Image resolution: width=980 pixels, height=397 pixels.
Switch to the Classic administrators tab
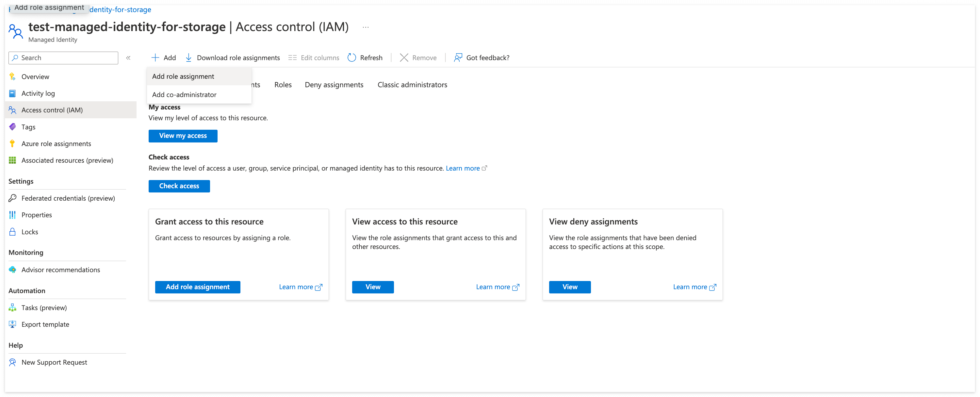point(412,85)
